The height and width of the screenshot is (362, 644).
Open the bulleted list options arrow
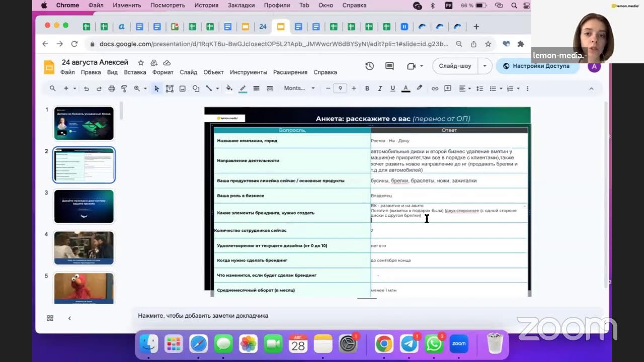coord(501,88)
